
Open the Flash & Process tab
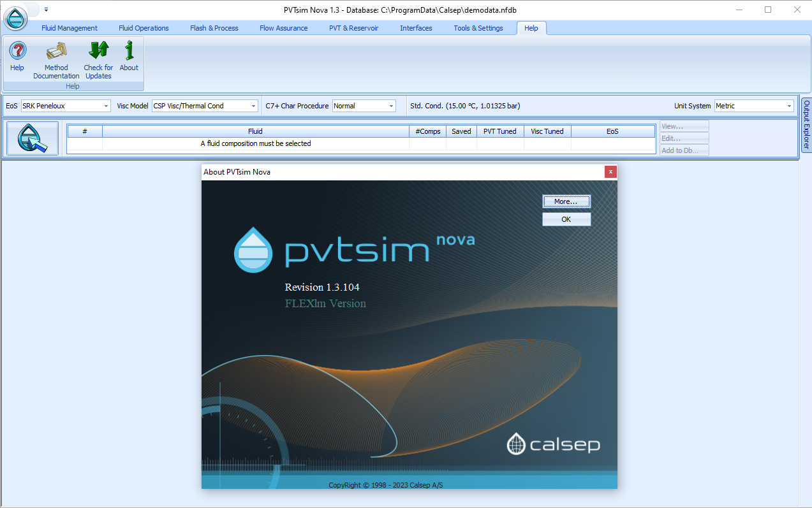[x=214, y=28]
